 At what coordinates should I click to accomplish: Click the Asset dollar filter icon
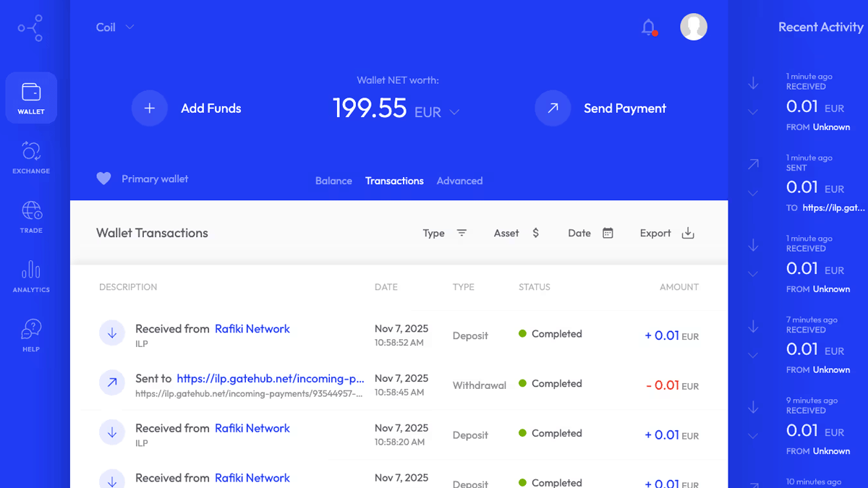click(535, 233)
